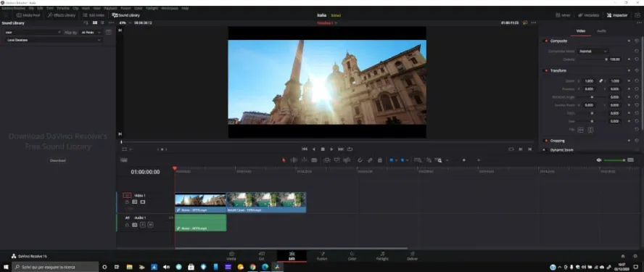The height and width of the screenshot is (272, 644).
Task: Toggle Position Lock padlock icon
Action: pos(380,160)
